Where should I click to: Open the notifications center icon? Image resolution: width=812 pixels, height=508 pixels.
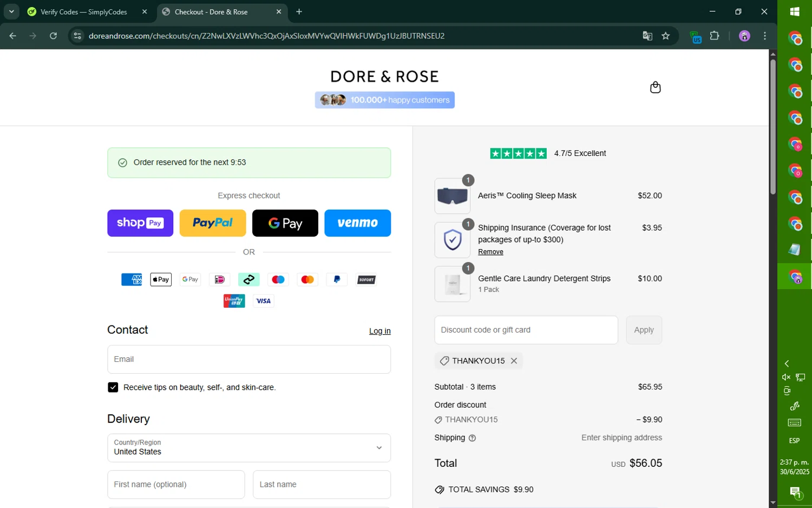795,493
